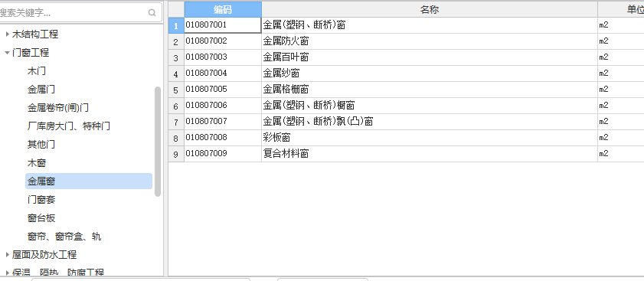The image size is (644, 281).
Task: Select name cell 金属纱窗
Action: pyautogui.click(x=430, y=74)
